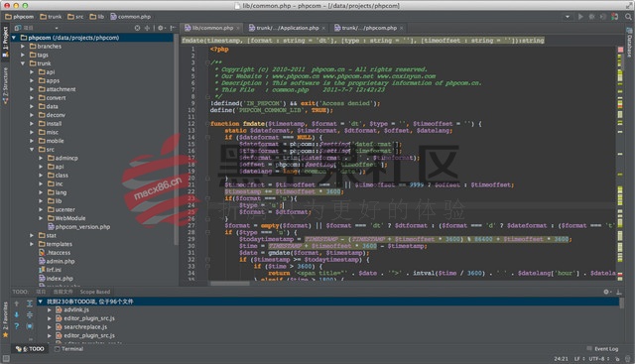Expand advlink.js TODO entry
635x364 pixels.
coord(50,309)
